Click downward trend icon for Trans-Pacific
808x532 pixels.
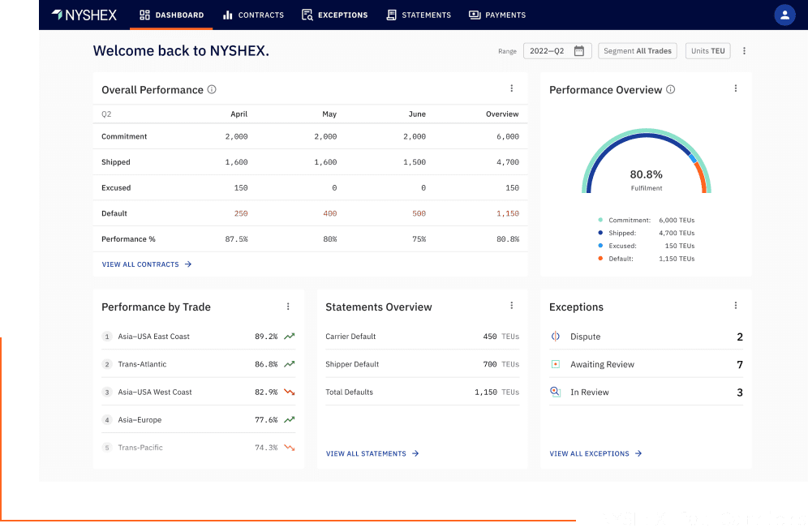click(x=290, y=448)
